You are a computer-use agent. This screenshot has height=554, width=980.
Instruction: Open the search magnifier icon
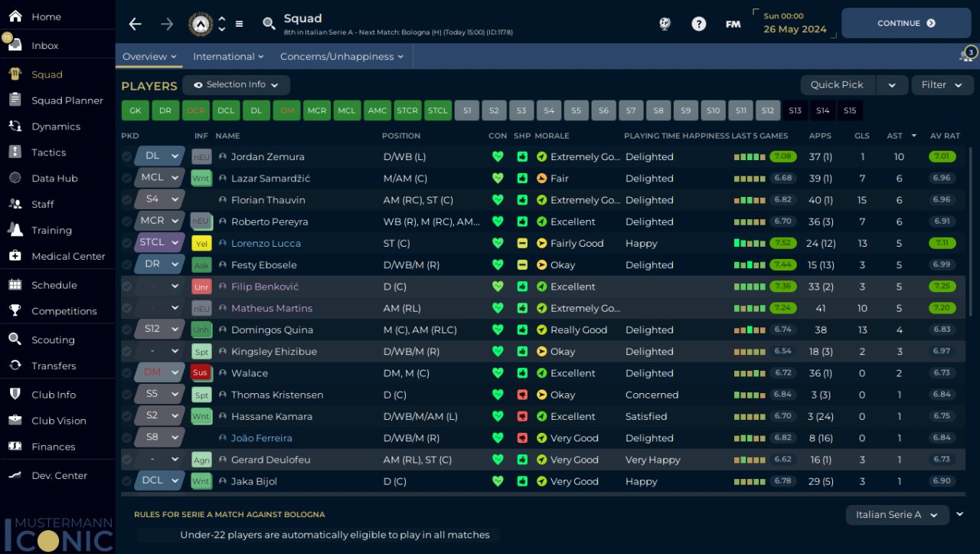(269, 24)
